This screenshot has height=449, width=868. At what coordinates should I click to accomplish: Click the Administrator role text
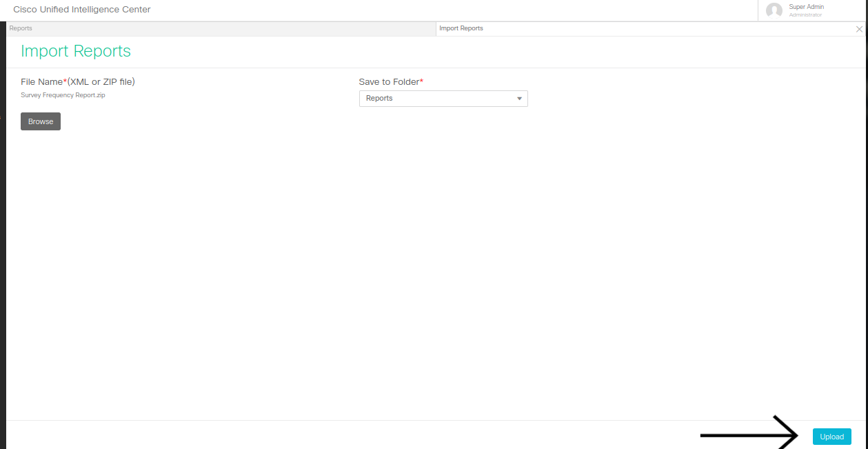(805, 15)
